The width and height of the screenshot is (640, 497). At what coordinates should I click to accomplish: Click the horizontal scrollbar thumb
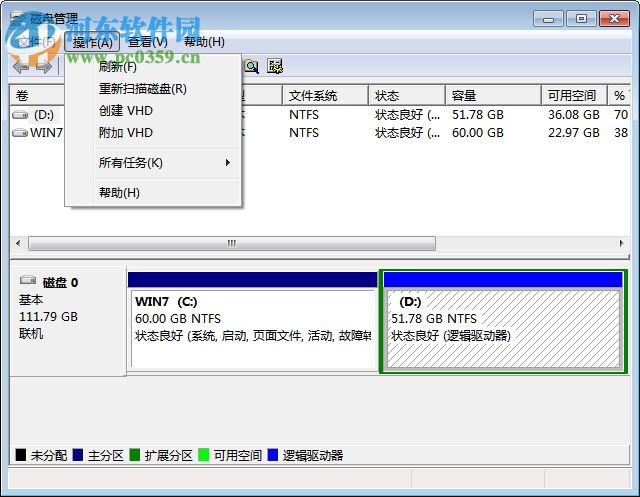tap(232, 244)
